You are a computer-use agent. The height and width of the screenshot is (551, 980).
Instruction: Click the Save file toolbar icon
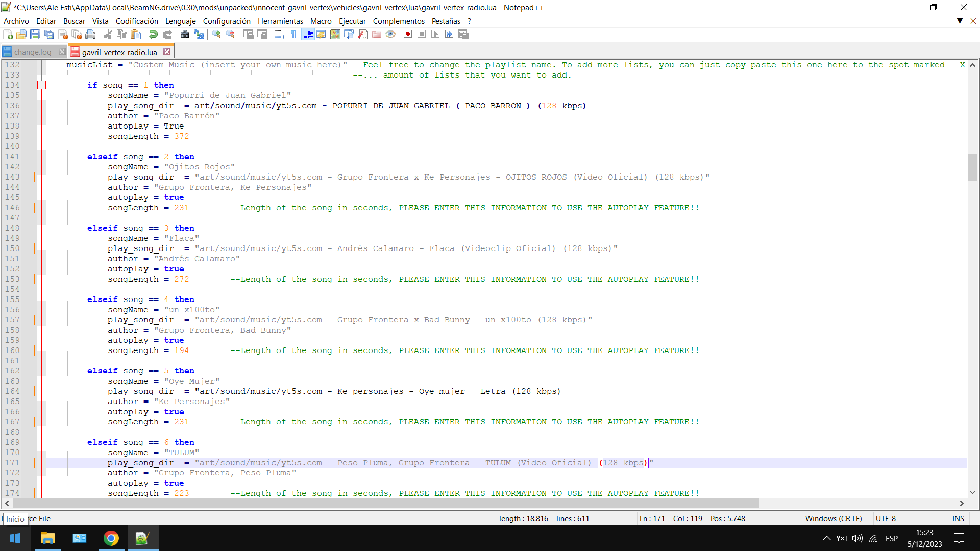35,34
